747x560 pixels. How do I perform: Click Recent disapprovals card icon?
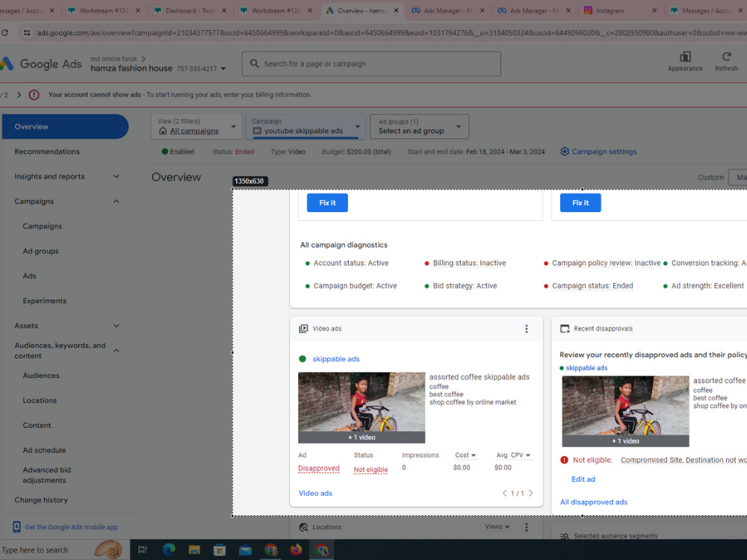coord(565,329)
